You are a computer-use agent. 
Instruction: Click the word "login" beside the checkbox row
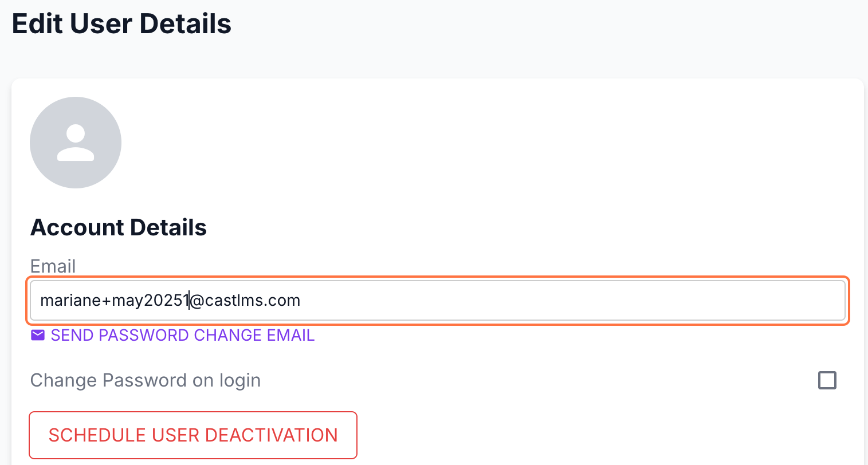[x=240, y=380]
